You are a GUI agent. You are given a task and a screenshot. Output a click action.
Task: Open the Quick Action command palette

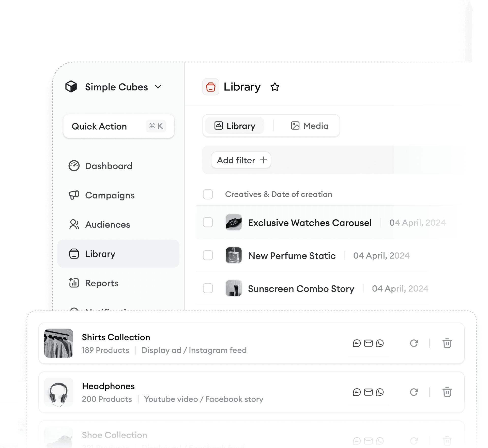click(119, 125)
